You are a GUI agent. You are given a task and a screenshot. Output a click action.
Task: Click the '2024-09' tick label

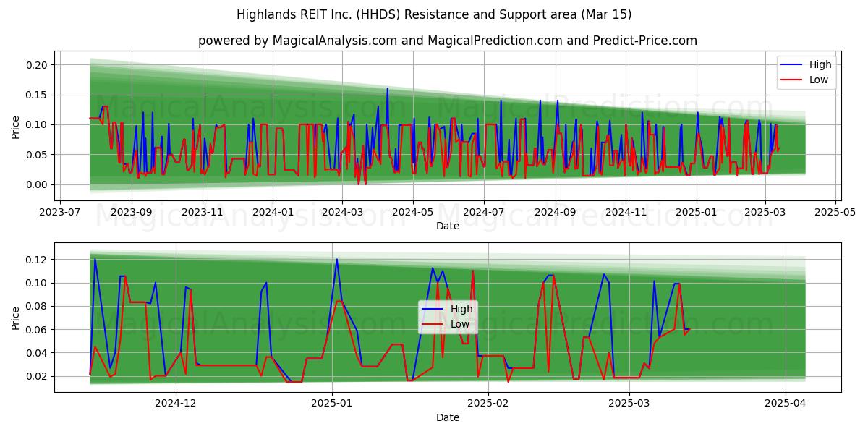(556, 213)
